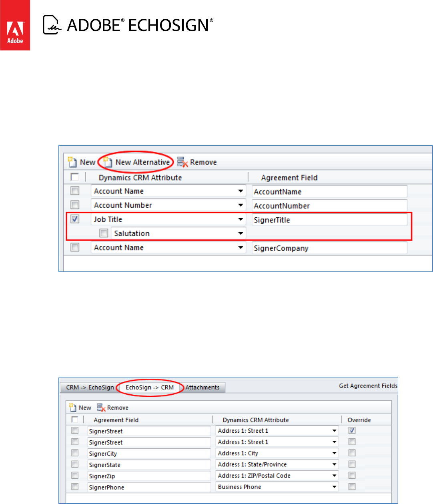Click the Remove icon in upper grid toolbar
The width and height of the screenshot is (433, 504).
click(182, 162)
